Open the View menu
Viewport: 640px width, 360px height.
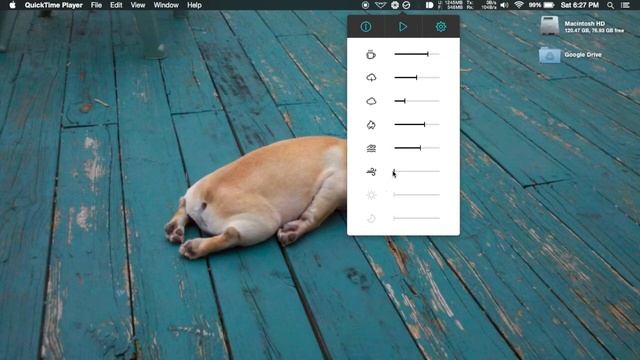138,5
